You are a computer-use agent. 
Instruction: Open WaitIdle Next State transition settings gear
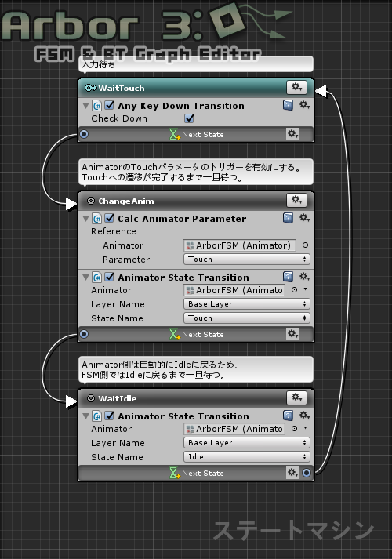click(292, 473)
